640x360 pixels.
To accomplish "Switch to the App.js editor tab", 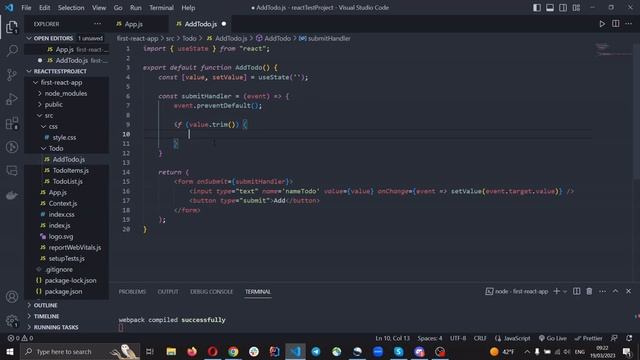I will tap(133, 24).
